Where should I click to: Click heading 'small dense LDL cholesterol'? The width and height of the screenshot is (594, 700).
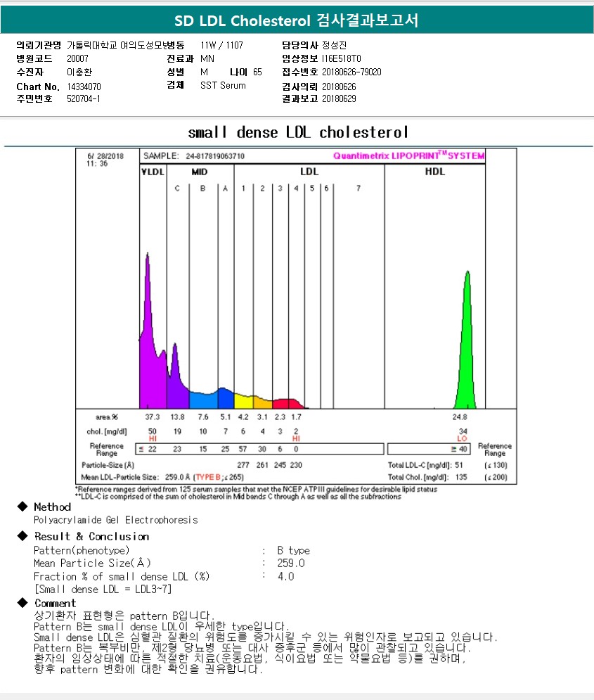point(297,132)
